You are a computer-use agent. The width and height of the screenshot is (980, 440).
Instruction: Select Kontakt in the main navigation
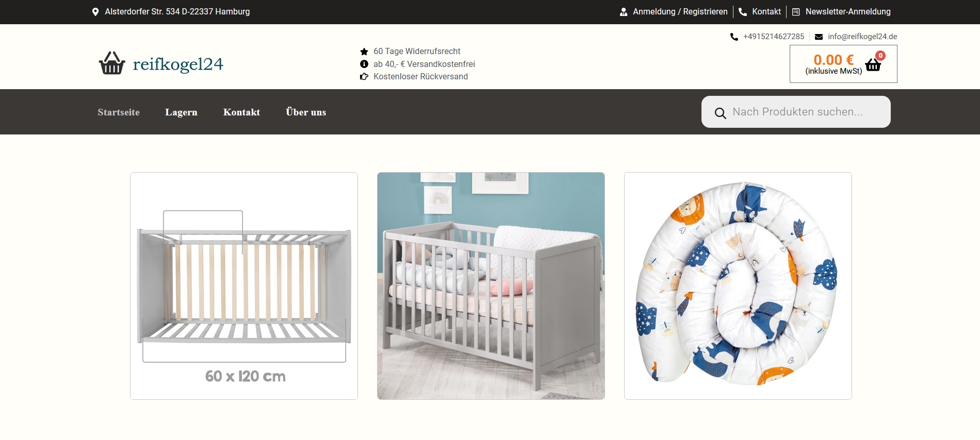coord(241,112)
